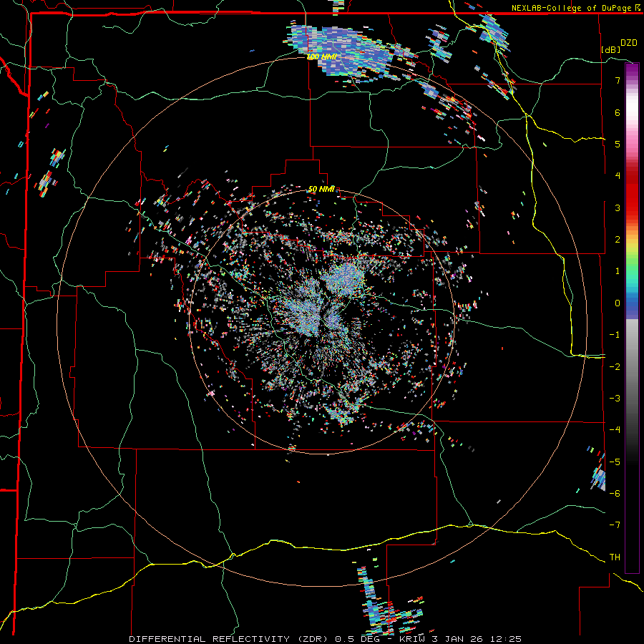Click the 7 tick label on color scale
This screenshot has width=644, height=644.
coord(618,80)
